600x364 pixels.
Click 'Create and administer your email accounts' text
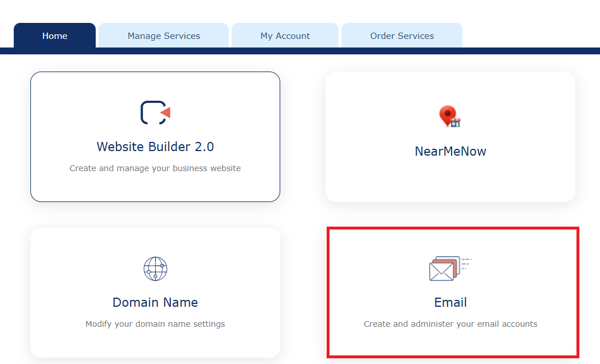tap(450, 324)
